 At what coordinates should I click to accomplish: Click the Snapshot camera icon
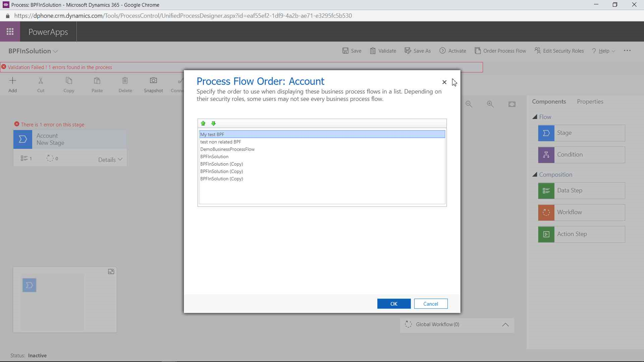click(x=153, y=81)
